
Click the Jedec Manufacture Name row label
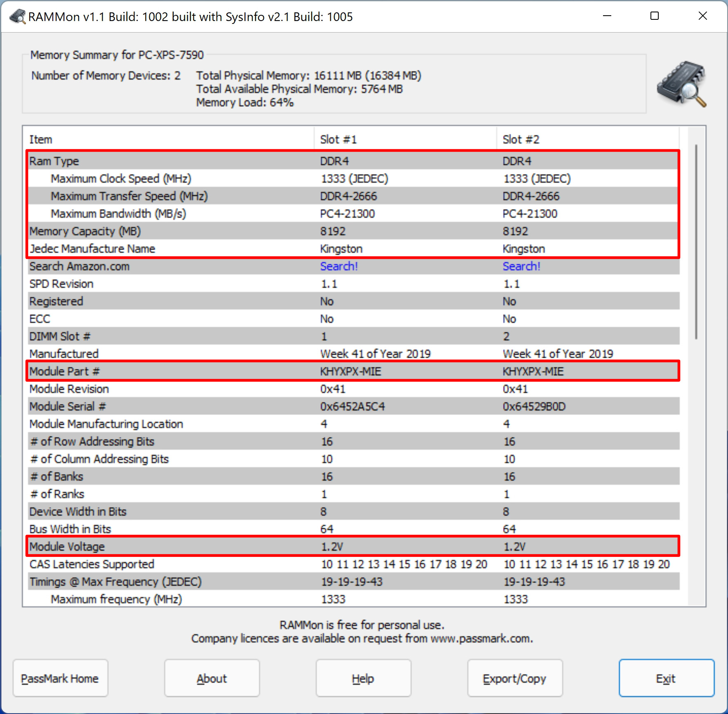92,249
